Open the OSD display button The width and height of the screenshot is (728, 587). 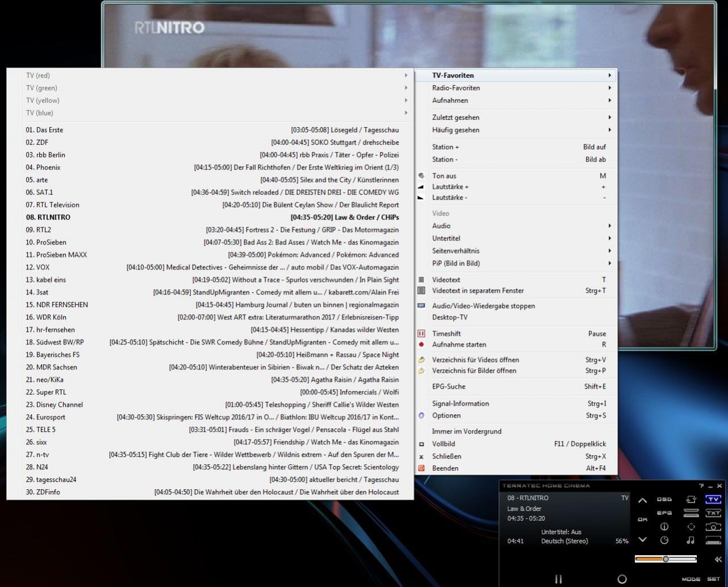coord(664,499)
